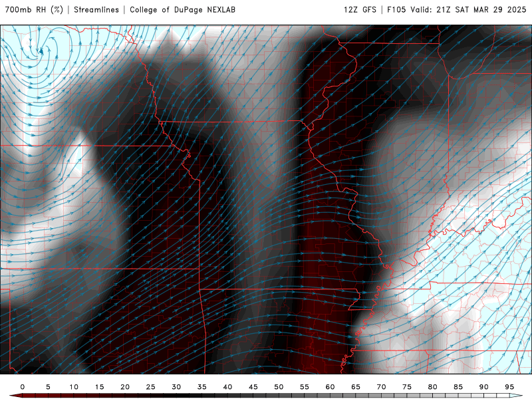This screenshot has width=532, height=399.
Task: Click "College of DuPage NEXLAB" text
Action: tap(182, 10)
